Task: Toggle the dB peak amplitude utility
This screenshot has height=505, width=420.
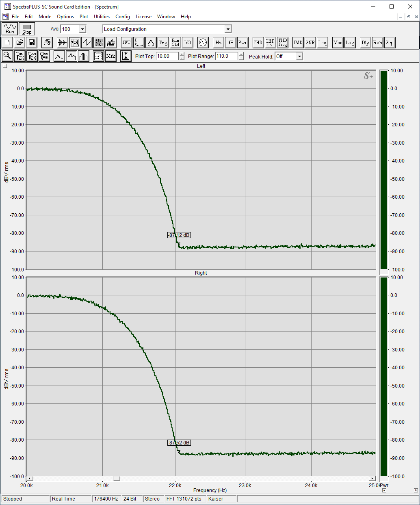Action: pos(230,43)
